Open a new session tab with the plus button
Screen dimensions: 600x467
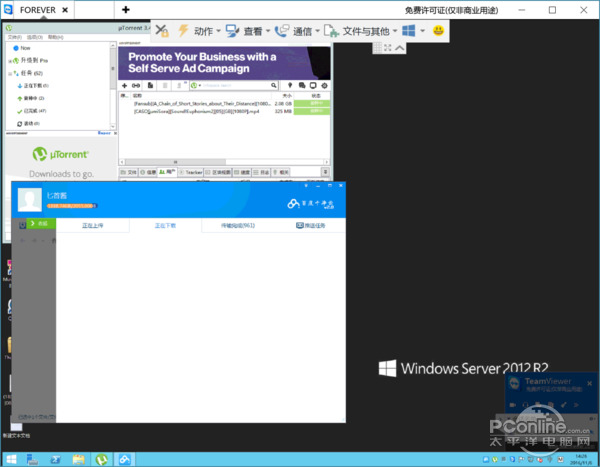coord(126,10)
